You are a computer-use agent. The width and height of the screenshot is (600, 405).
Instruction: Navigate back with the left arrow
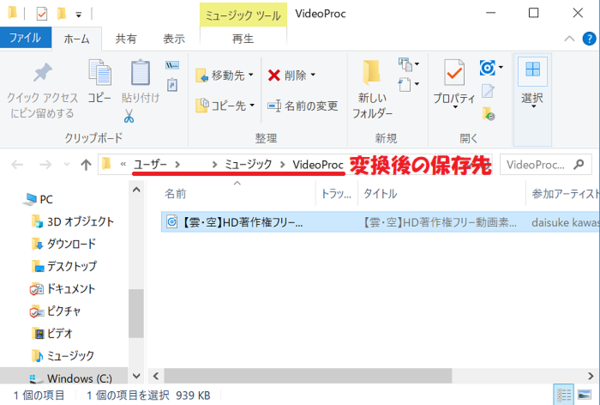pyautogui.click(x=17, y=165)
